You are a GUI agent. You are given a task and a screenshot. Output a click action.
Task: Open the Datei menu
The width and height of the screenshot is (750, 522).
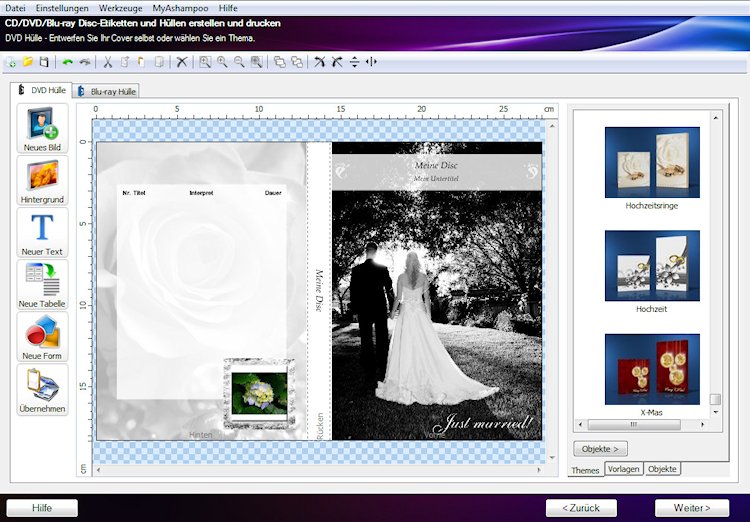coord(15,7)
